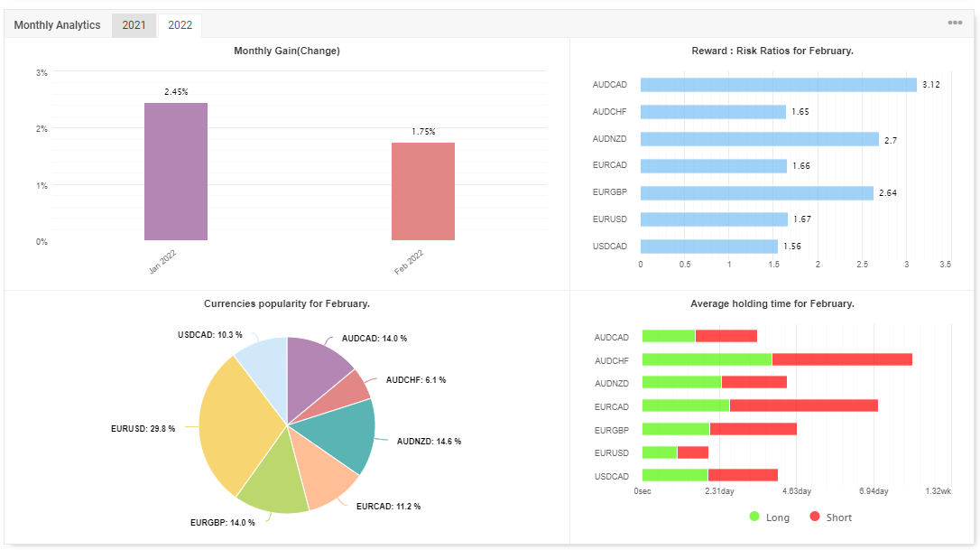Select the red AUDCHF pie slice
This screenshot has height=550, width=980.
[x=345, y=396]
